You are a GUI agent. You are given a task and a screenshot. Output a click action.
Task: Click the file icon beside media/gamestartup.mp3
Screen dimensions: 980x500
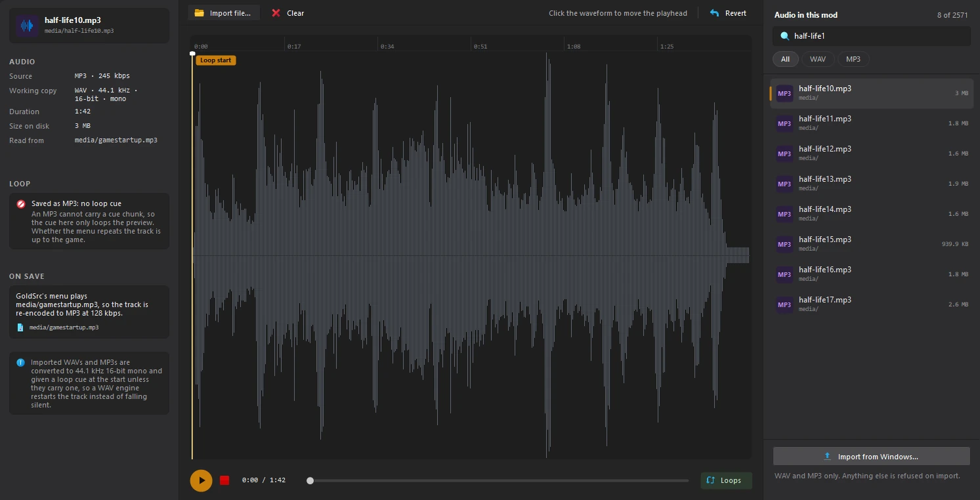(20, 327)
